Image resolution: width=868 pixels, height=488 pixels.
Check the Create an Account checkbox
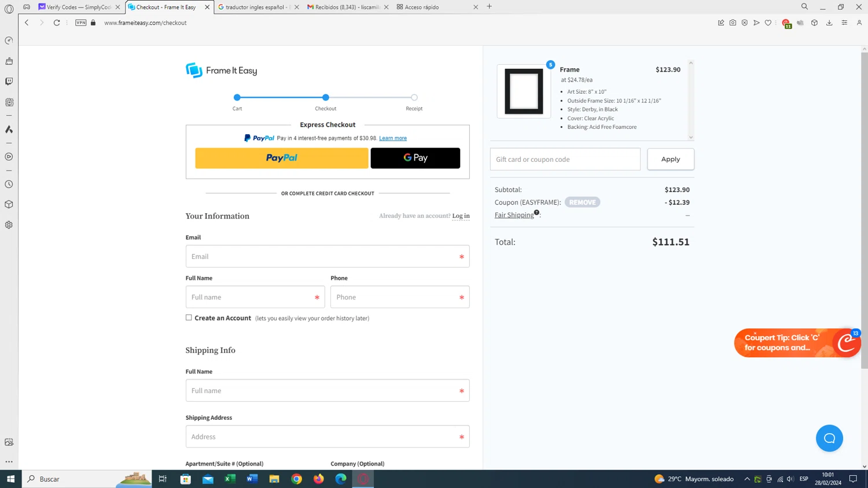point(189,317)
